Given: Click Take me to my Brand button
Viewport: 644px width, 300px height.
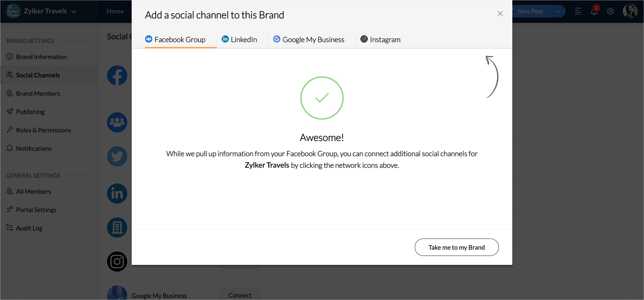Looking at the screenshot, I should 456,247.
